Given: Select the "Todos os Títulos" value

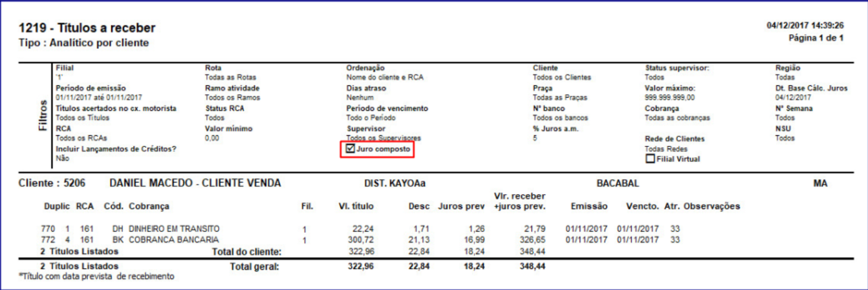Looking at the screenshot, I should click(82, 118).
